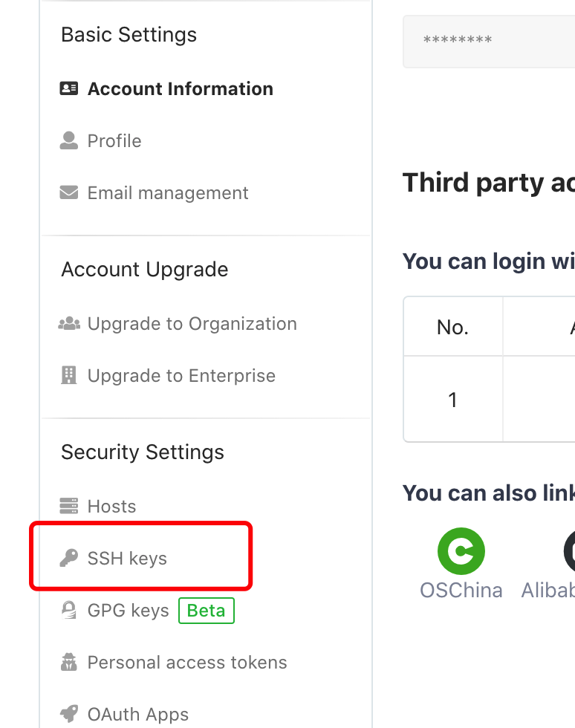Open the Hosts security page

(111, 506)
